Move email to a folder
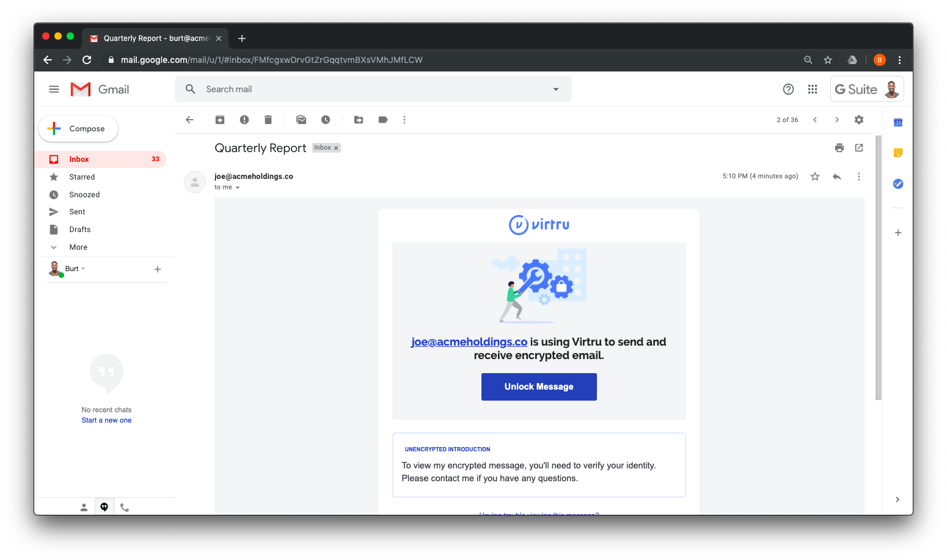This screenshot has width=947, height=560. coord(359,120)
